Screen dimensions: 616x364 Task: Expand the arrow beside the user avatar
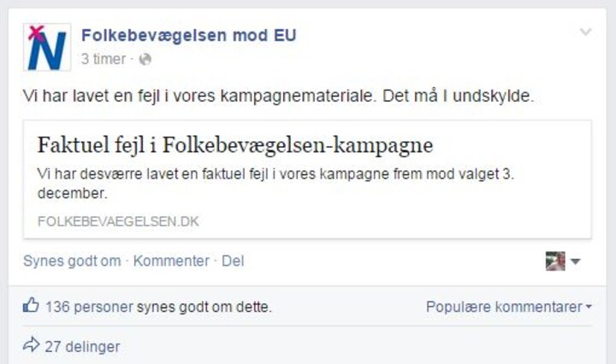coord(576,261)
